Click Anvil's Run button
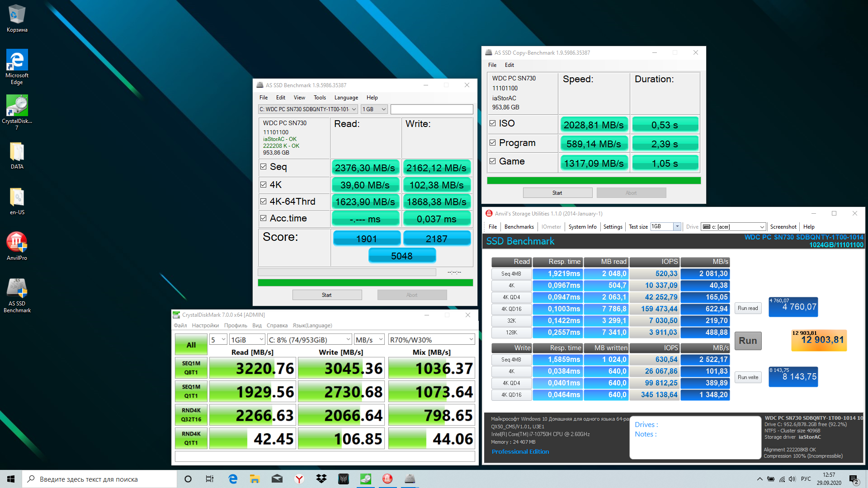Image resolution: width=868 pixels, height=488 pixels. (x=748, y=341)
